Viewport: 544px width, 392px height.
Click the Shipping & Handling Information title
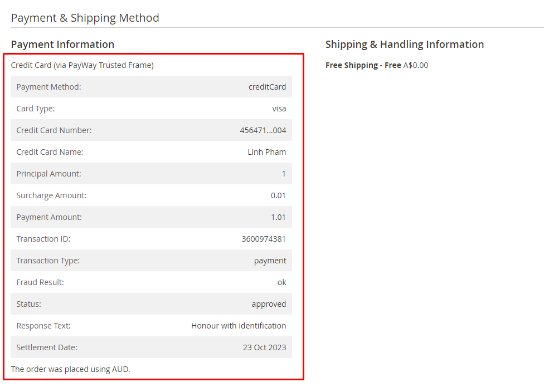click(404, 45)
